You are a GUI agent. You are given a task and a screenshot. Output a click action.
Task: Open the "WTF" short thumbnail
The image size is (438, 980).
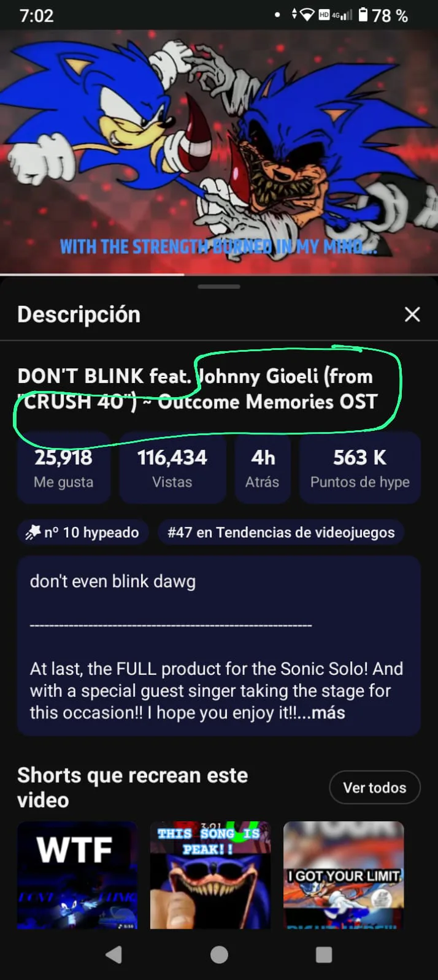pyautogui.click(x=77, y=875)
